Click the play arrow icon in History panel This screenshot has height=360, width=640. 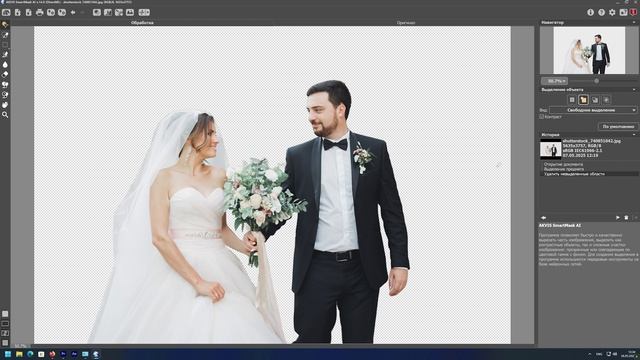pos(618,218)
